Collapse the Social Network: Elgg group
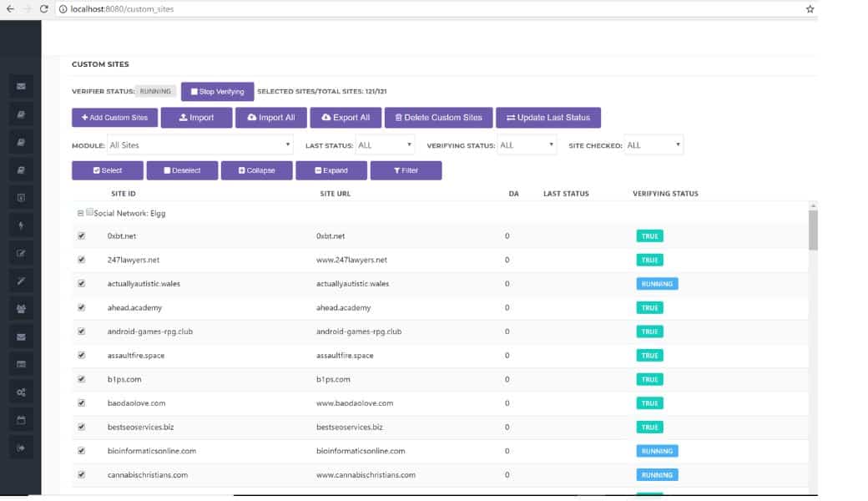This screenshot has width=868, height=501. (80, 213)
